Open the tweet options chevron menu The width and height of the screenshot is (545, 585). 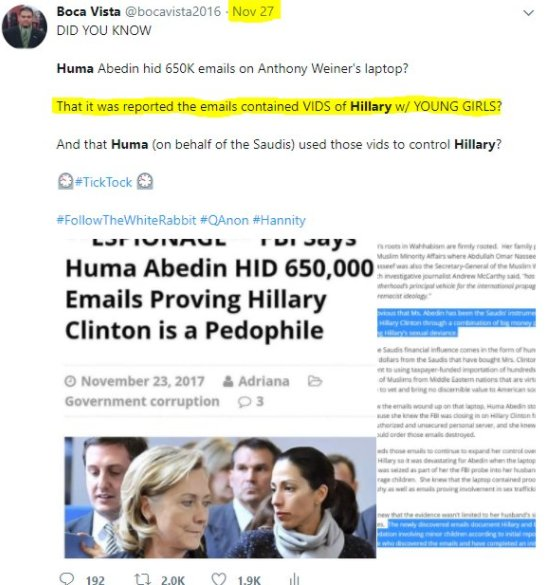pos(528,13)
